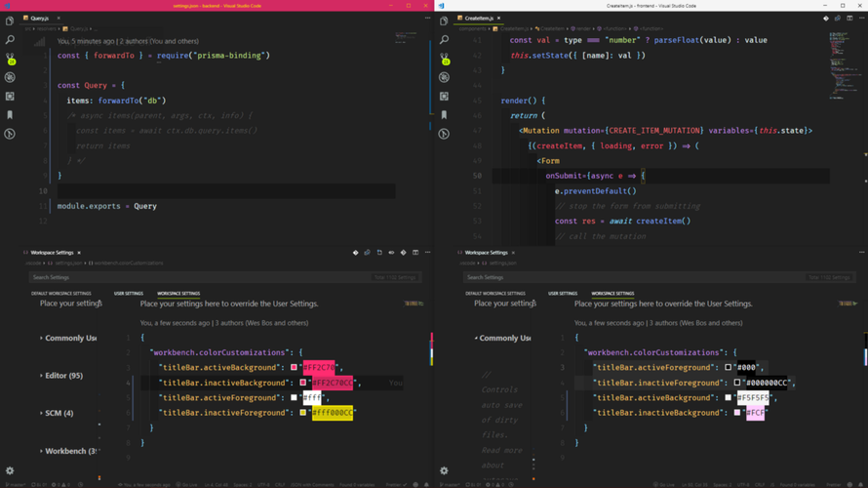
Task: Switch to Default Workspace Settings tab in backend window
Action: (60, 294)
